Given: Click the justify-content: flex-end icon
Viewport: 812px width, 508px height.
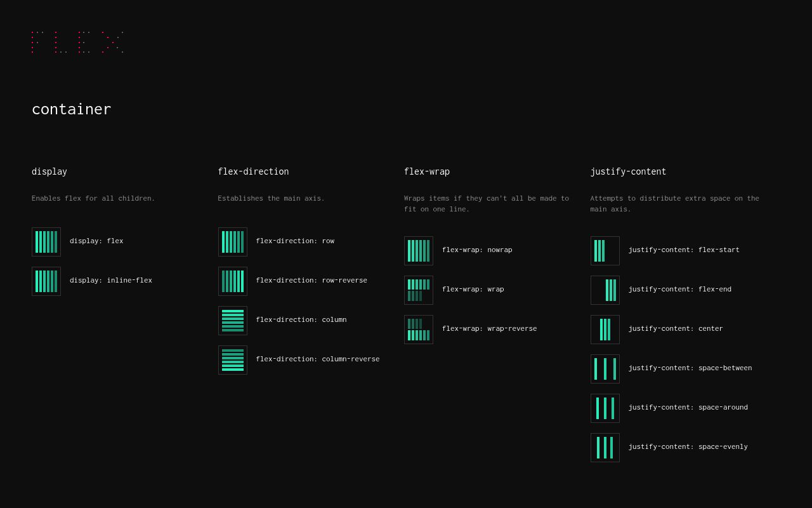Looking at the screenshot, I should pos(605,290).
